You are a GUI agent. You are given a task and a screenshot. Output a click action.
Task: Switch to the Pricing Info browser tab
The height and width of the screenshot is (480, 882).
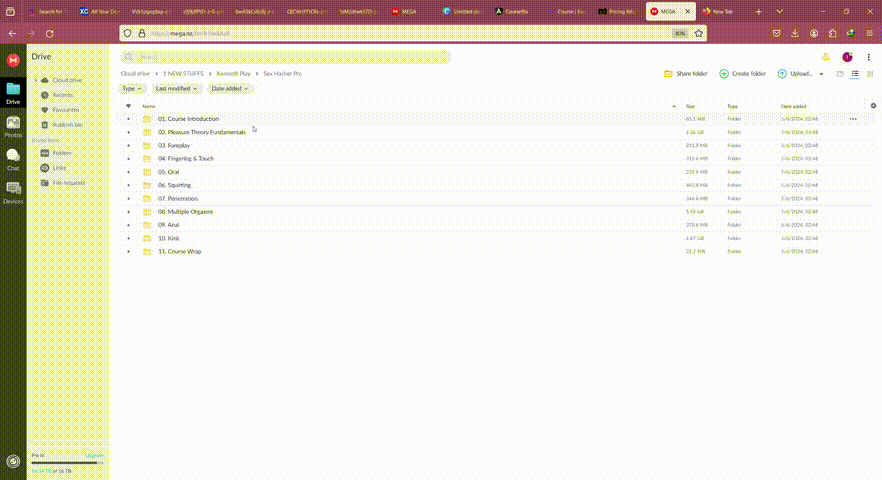pos(617,11)
